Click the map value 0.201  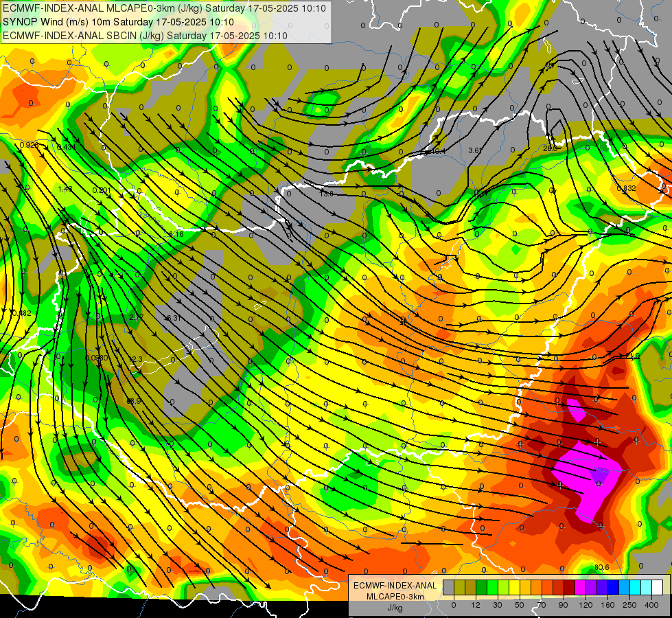click(102, 190)
